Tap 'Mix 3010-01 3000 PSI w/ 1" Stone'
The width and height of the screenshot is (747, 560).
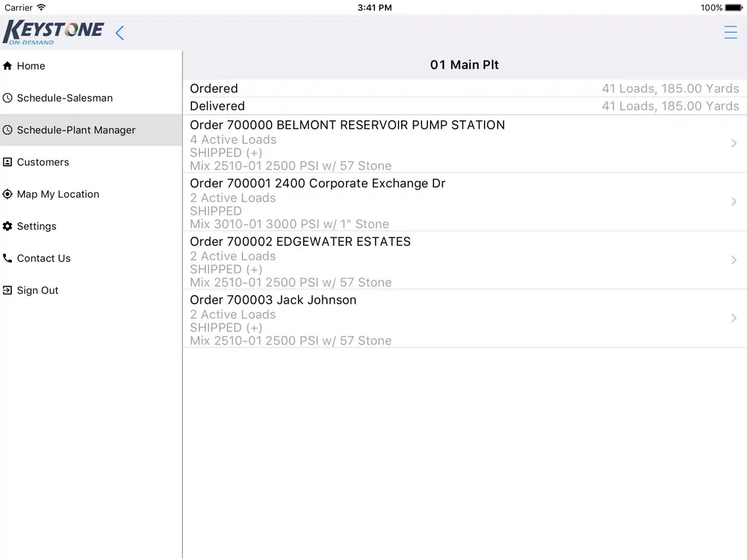(289, 224)
